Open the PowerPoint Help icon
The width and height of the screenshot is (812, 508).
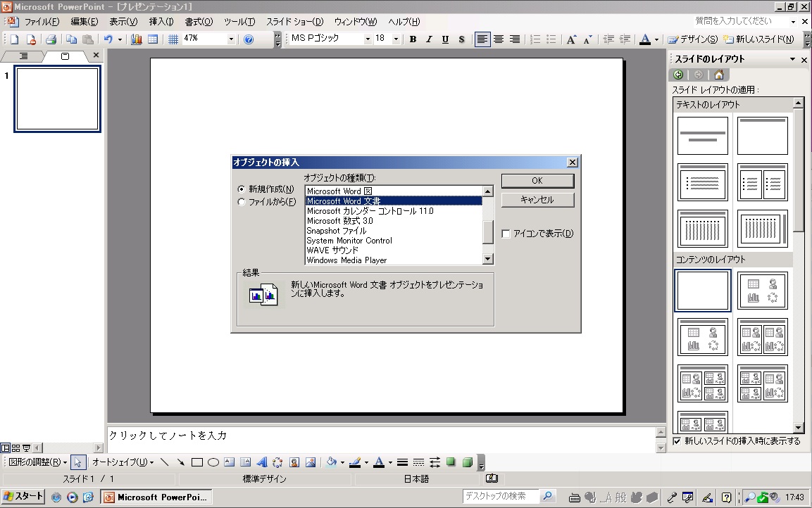pos(249,39)
